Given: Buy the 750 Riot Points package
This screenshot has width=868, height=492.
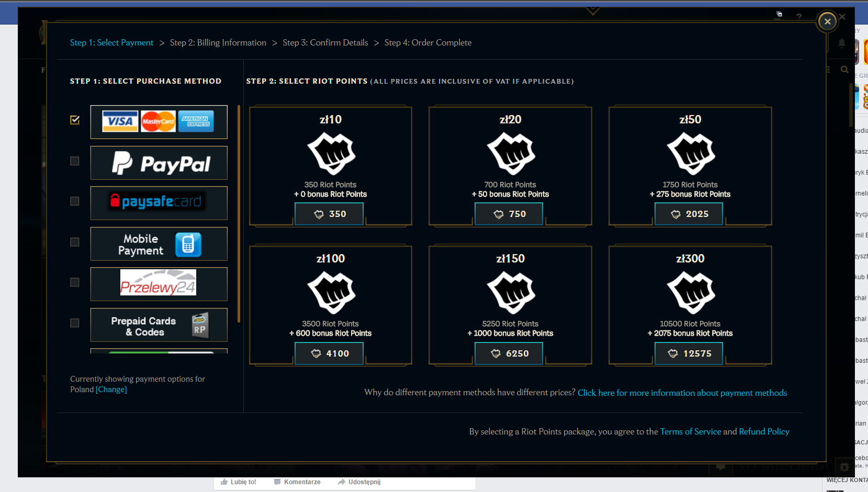Looking at the screenshot, I should pos(509,214).
